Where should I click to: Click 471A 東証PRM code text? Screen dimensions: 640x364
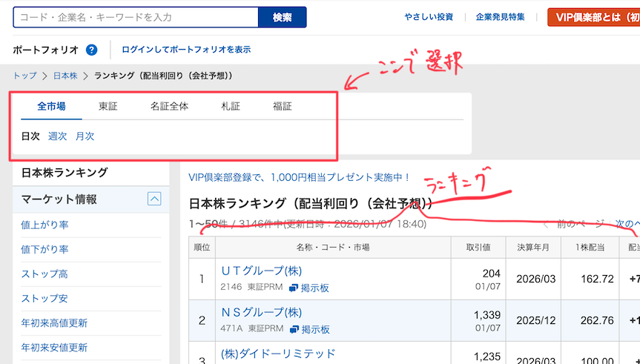(x=252, y=328)
